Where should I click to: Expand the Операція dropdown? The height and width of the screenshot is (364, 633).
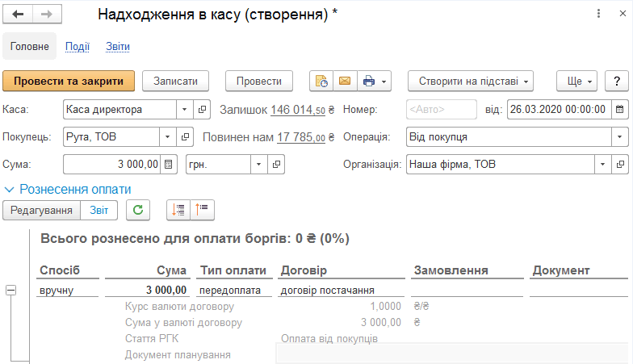620,137
